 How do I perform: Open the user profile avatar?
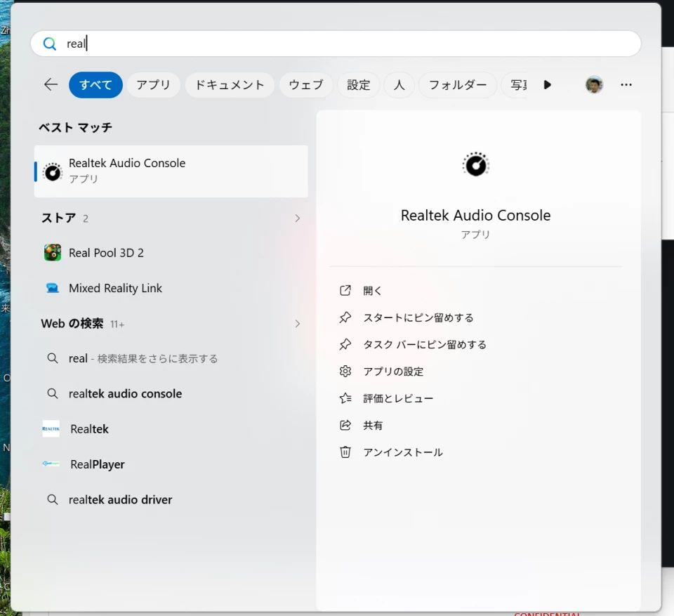[x=594, y=85]
